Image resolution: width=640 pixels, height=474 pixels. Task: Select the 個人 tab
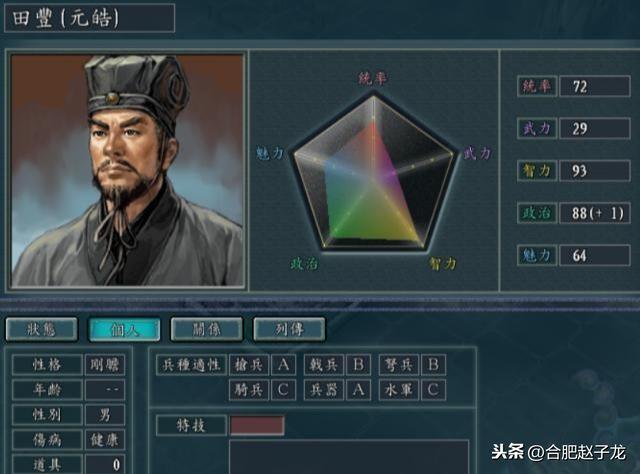[124, 329]
